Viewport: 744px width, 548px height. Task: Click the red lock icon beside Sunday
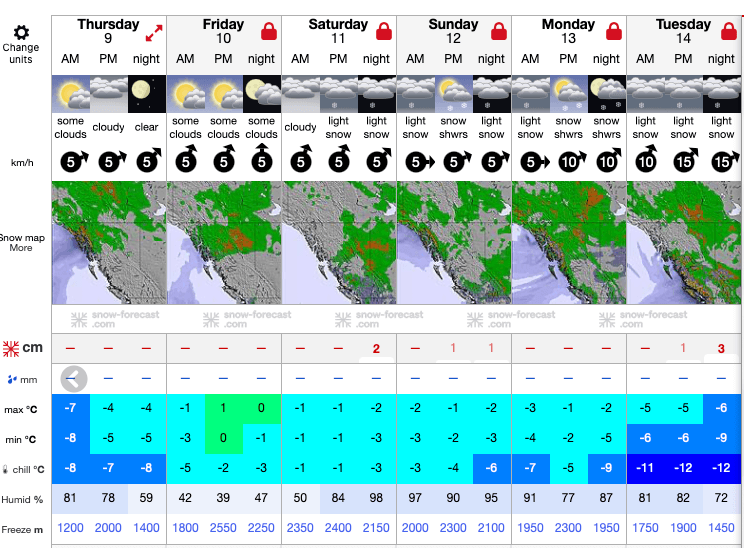pyautogui.click(x=499, y=32)
